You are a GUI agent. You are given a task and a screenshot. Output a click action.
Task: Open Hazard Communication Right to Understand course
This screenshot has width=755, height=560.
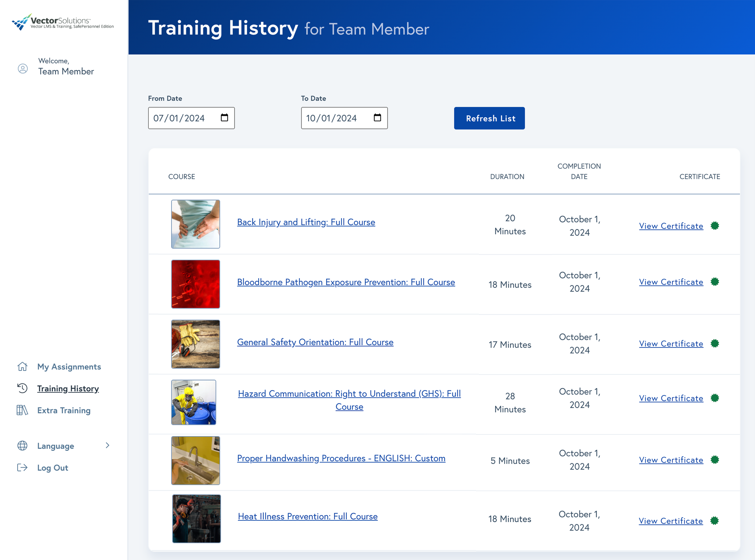coord(349,400)
